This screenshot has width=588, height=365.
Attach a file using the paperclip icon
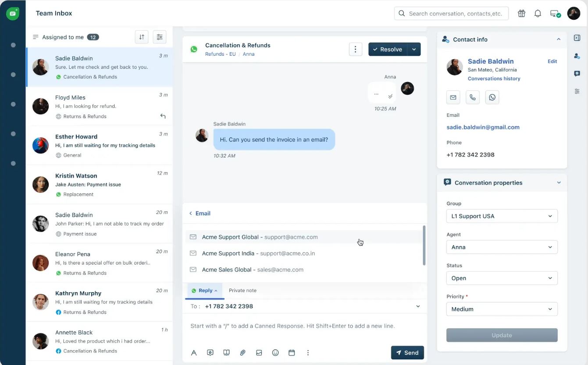coord(242,352)
